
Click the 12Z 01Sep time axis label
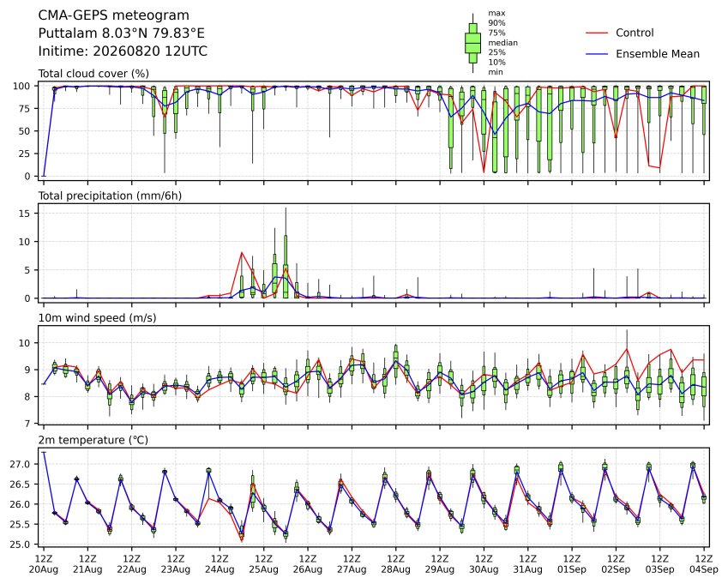pos(572,564)
